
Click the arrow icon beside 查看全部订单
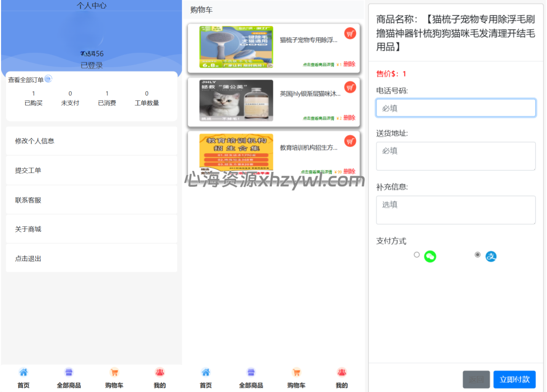point(48,79)
